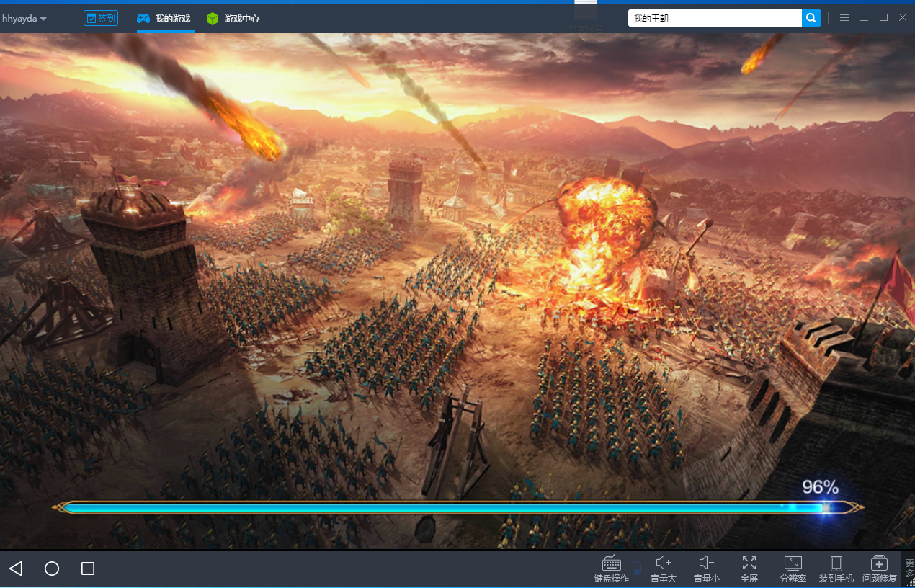
Task: Close the emulator window
Action: pyautogui.click(x=903, y=18)
